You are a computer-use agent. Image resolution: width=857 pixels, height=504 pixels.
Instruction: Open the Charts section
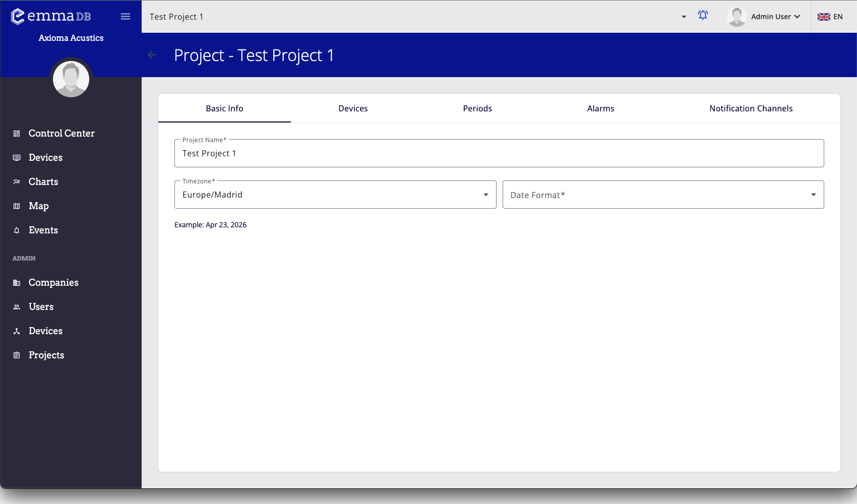point(43,181)
